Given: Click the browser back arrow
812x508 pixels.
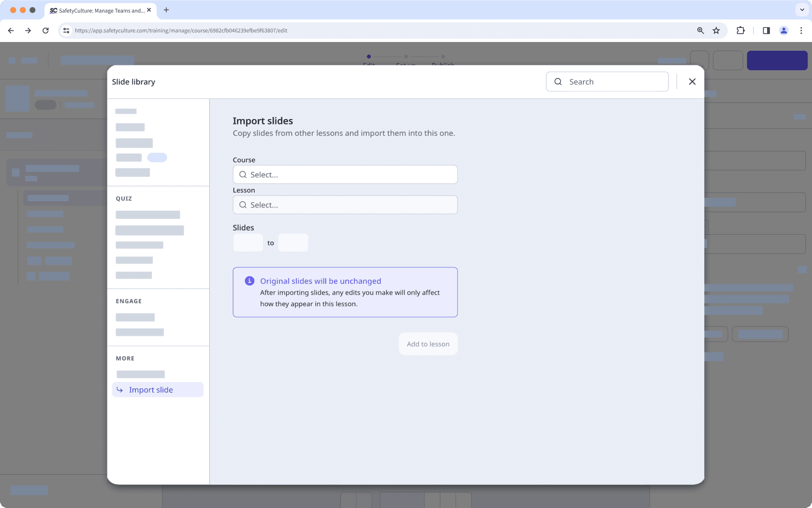Looking at the screenshot, I should [x=11, y=30].
